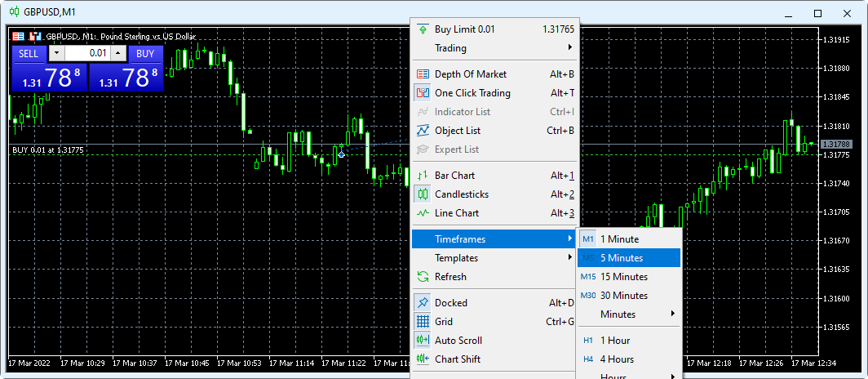Click the Depth Of Market icon
The image size is (868, 379).
pos(423,74)
